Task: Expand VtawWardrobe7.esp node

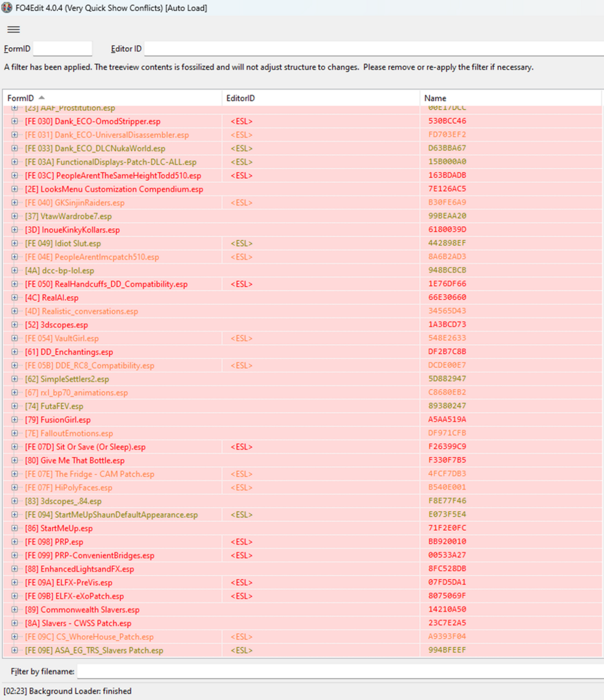Action: [x=15, y=216]
